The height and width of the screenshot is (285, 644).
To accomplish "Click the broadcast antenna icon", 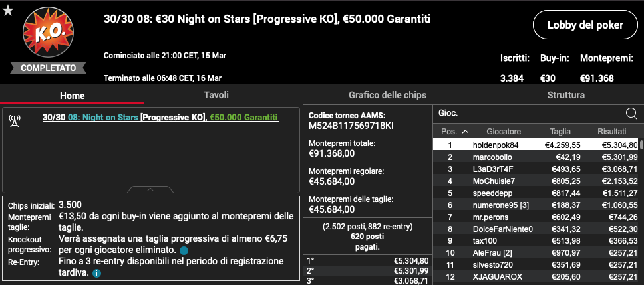I will pyautogui.click(x=15, y=121).
